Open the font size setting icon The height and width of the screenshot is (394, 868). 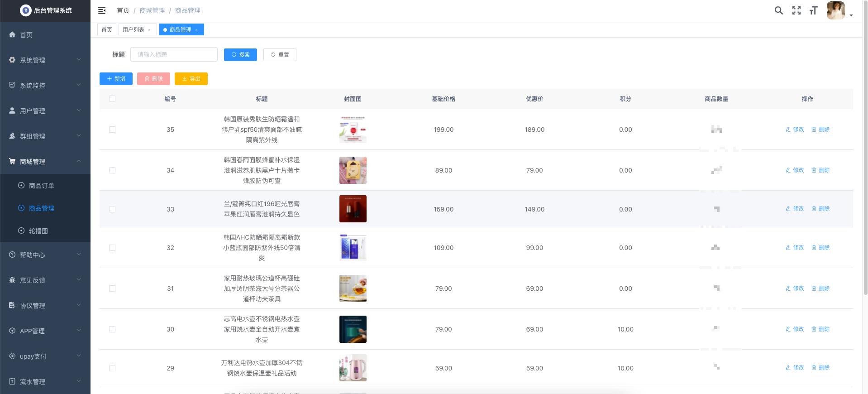click(813, 10)
